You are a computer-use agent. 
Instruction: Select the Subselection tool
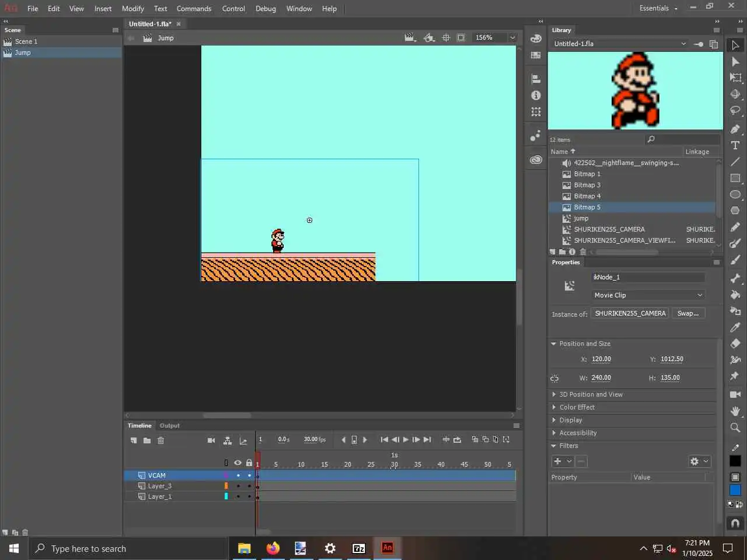coord(735,61)
